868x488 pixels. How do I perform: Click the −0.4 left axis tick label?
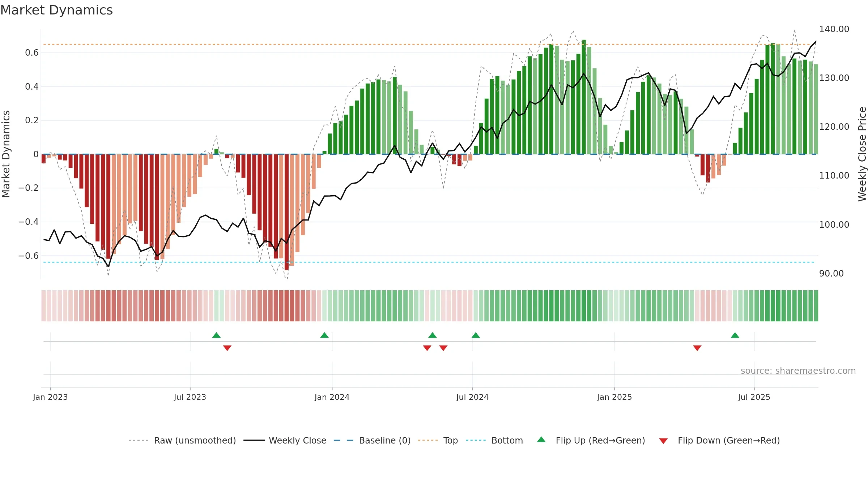[x=28, y=222]
